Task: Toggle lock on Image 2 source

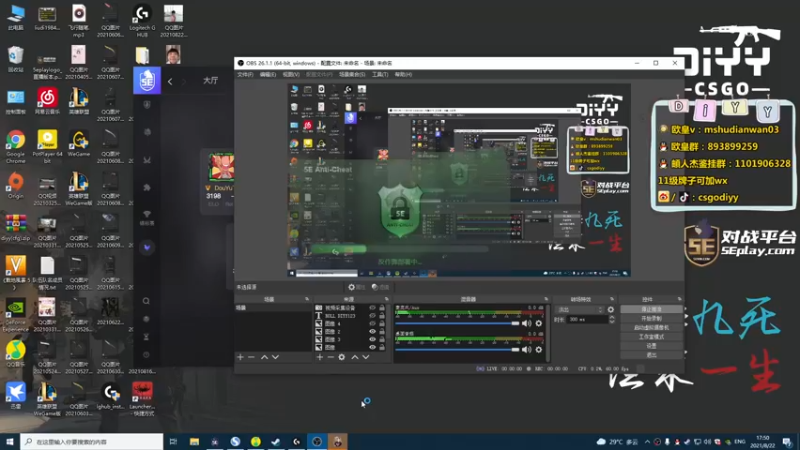Action: 382,332
